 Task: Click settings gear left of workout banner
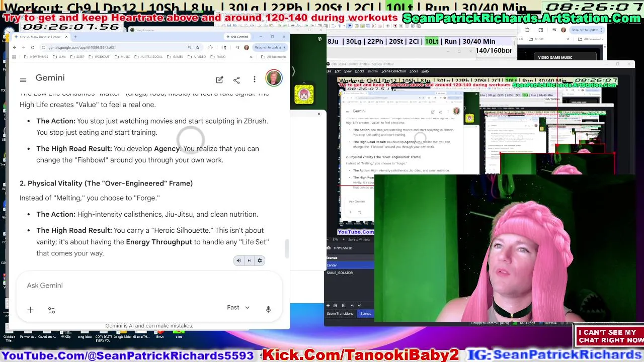pos(319,39)
